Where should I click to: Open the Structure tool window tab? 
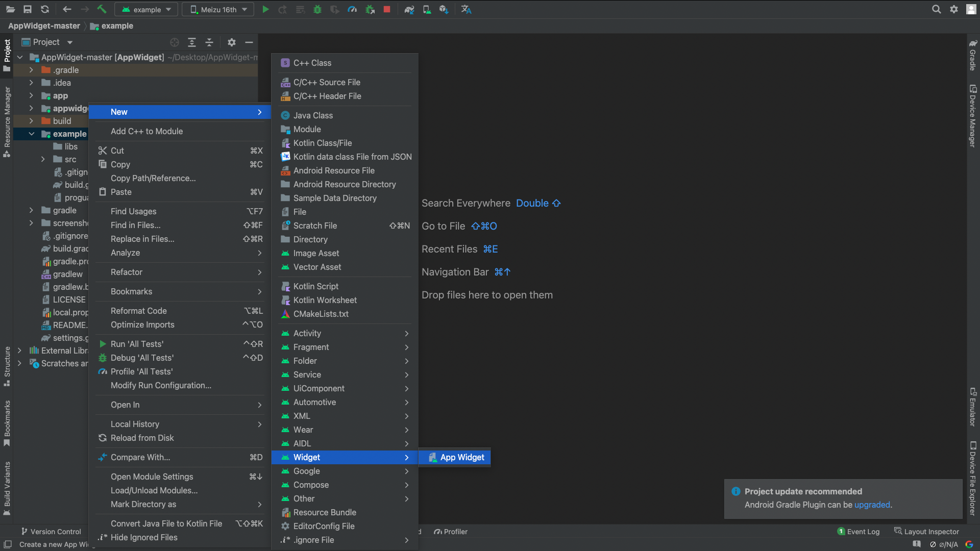[7, 366]
